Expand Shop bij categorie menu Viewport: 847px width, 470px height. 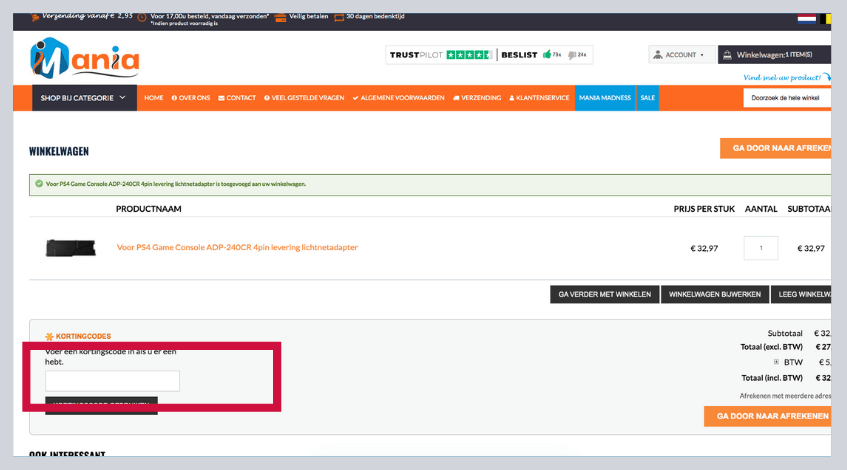tap(84, 98)
